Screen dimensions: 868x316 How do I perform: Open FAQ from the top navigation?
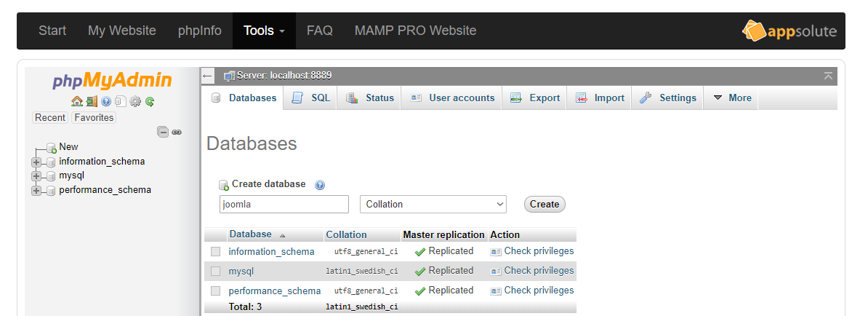(x=320, y=31)
